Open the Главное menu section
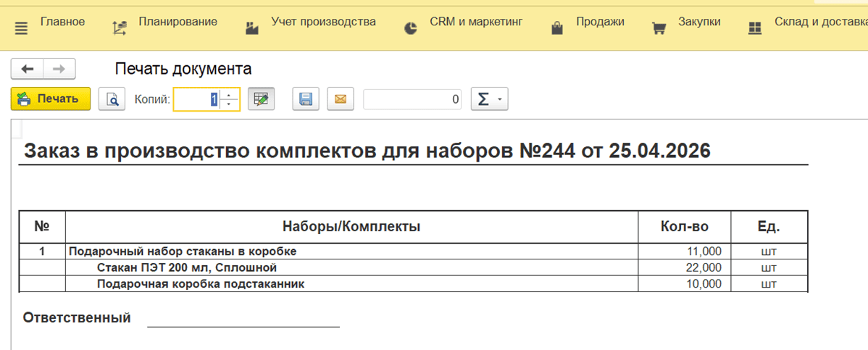This screenshot has height=350, width=868. pos(50,22)
